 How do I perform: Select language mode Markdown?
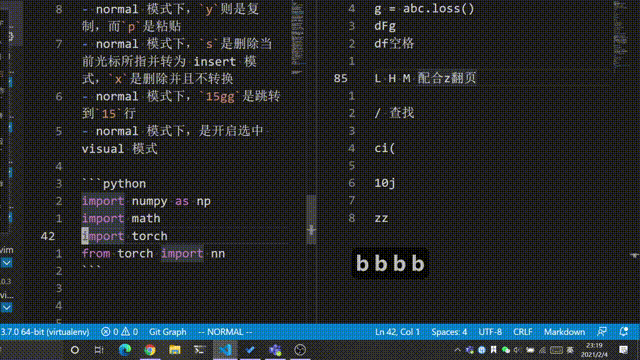pos(564,332)
